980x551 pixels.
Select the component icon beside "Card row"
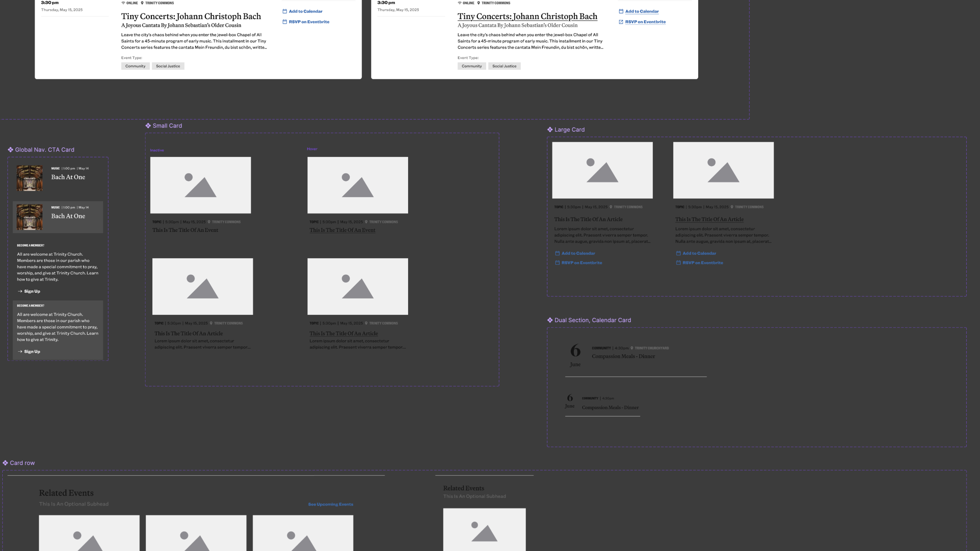pos(5,463)
